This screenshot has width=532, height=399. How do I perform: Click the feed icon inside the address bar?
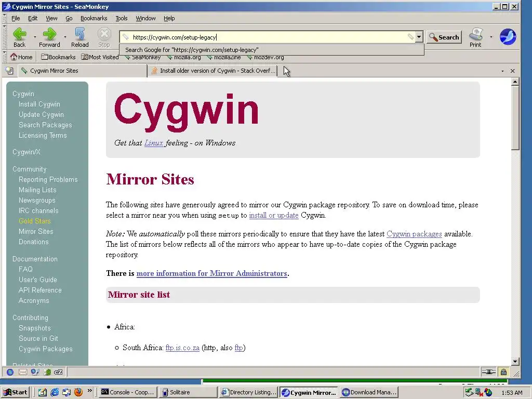pos(410,37)
